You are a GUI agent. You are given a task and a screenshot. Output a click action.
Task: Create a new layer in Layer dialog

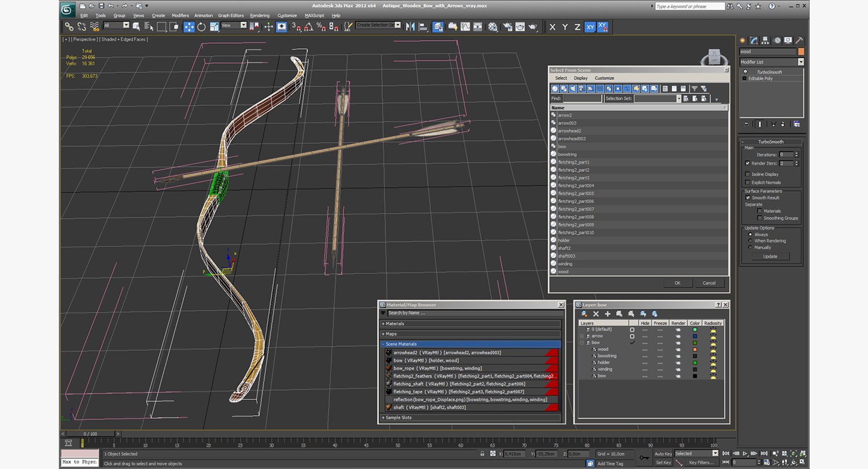point(584,314)
